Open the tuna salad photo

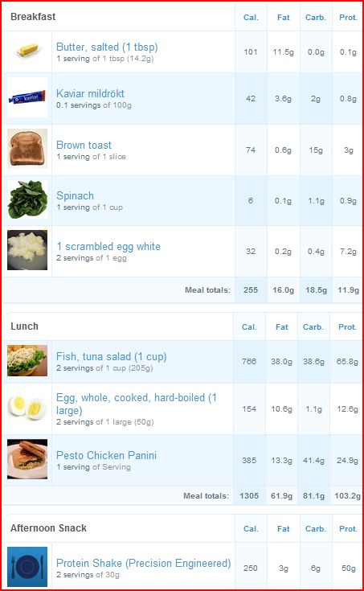(27, 360)
